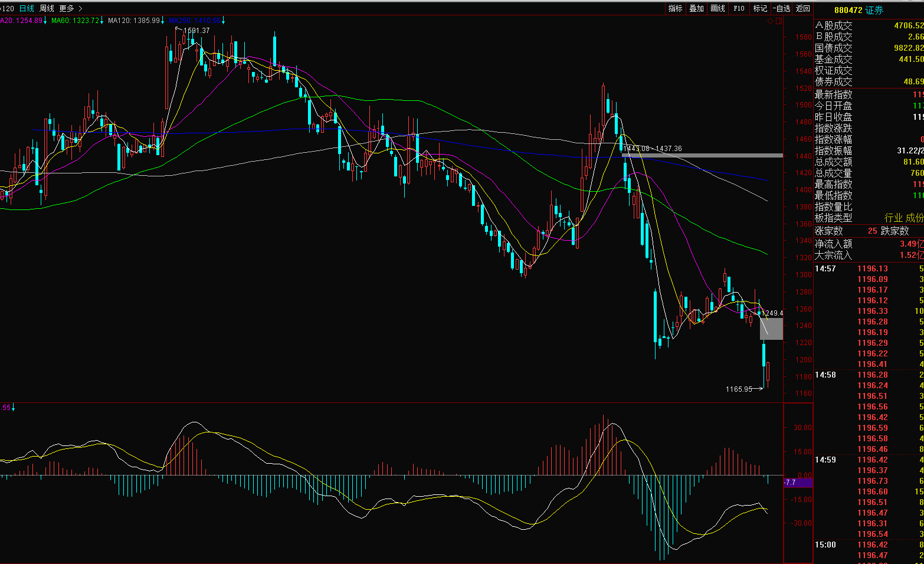Click the 880472 证券 title
The height and width of the screenshot is (564, 924).
pyautogui.click(x=859, y=10)
